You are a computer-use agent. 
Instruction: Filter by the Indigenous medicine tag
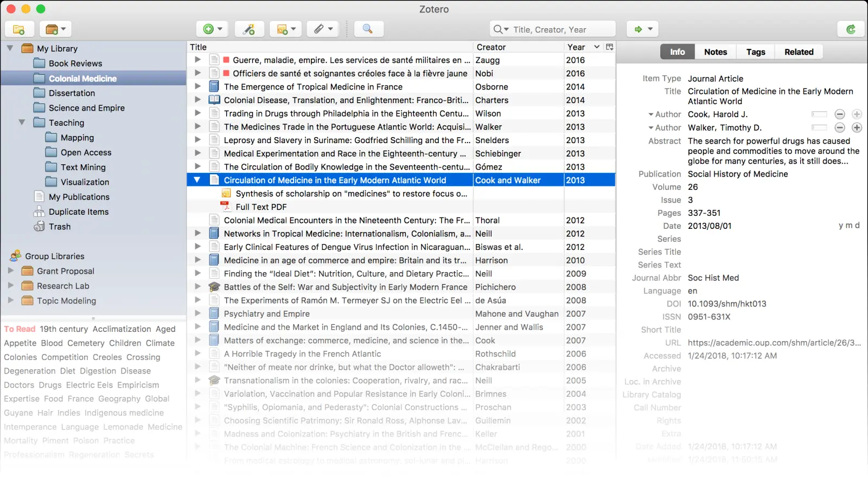click(x=124, y=413)
